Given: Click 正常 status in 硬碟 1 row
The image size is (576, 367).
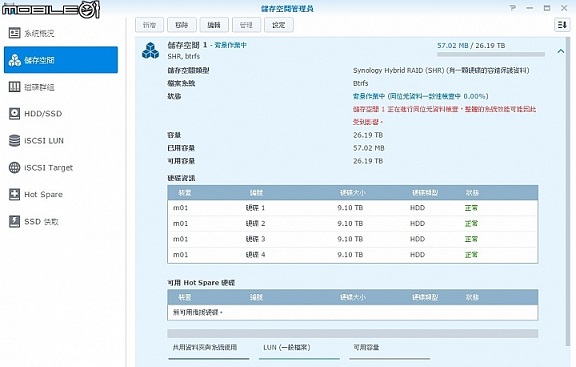Looking at the screenshot, I should (471, 208).
